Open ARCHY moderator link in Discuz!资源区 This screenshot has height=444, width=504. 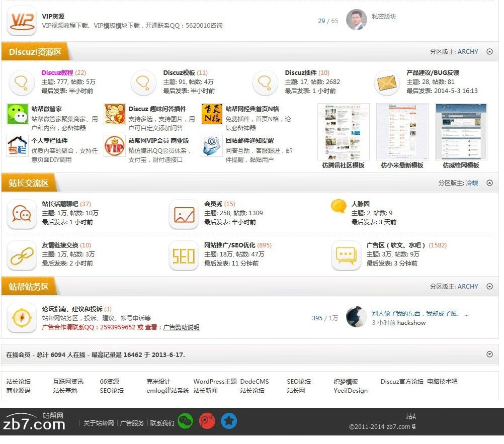468,51
